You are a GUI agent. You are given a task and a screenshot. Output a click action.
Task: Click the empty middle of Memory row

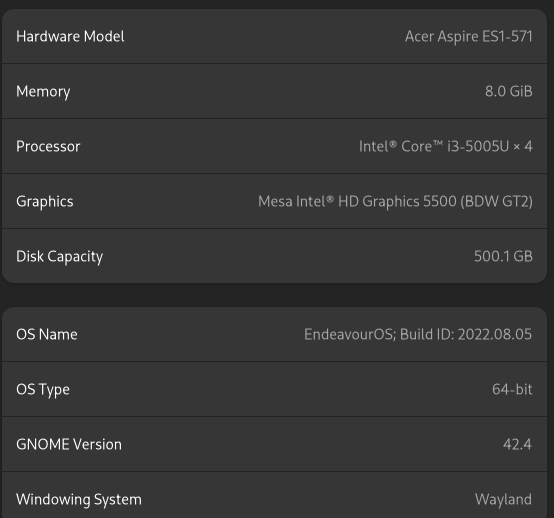coord(276,92)
